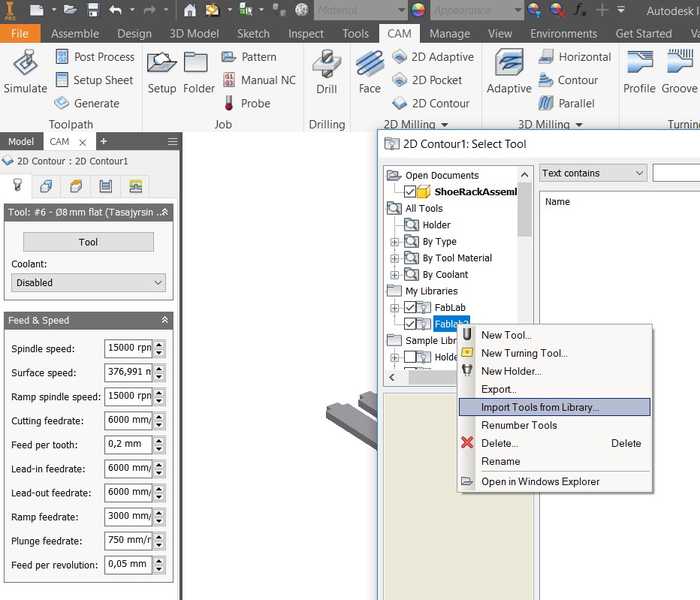This screenshot has height=600, width=700.
Task: Select Export... in context menu
Action: tap(554, 389)
